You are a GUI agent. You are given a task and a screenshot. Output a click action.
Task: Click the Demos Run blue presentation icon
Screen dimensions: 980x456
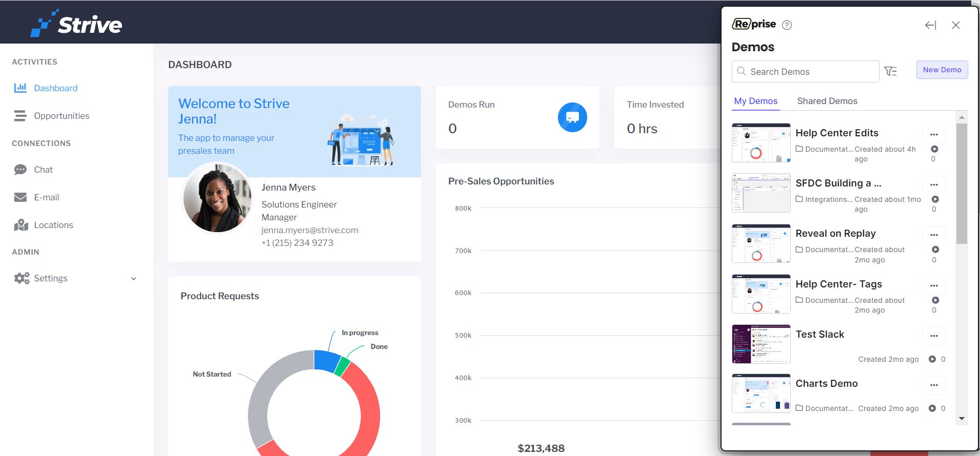[x=572, y=117]
